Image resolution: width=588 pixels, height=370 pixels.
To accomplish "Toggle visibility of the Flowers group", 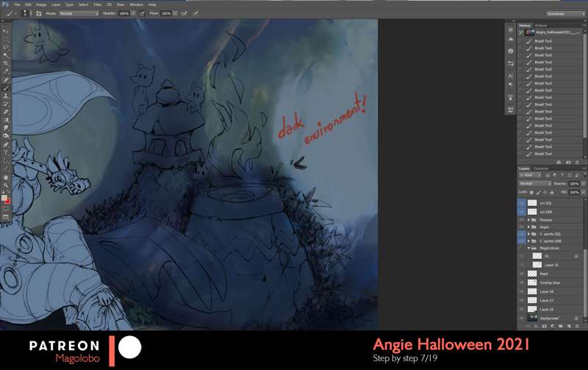I will pos(522,220).
